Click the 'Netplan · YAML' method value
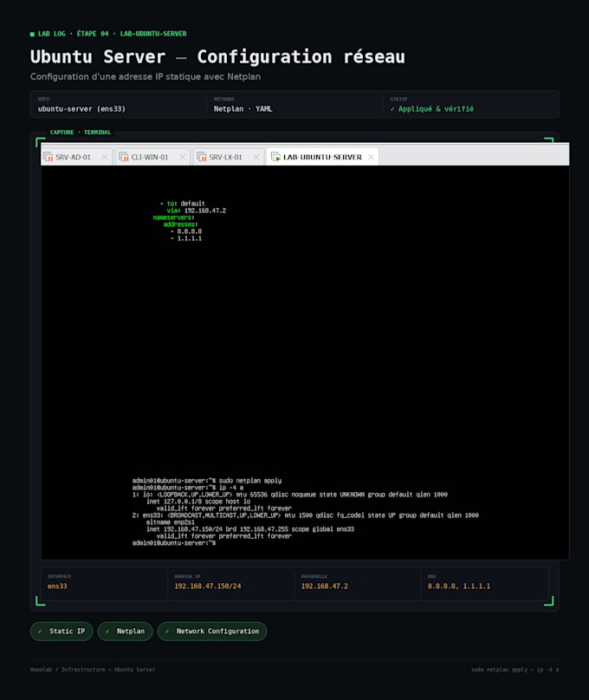Viewport: 589px width, 700px height. (243, 109)
